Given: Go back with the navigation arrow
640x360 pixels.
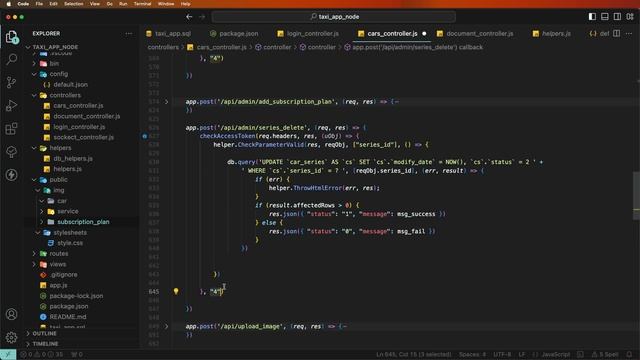Looking at the screenshot, I should click(x=189, y=17).
